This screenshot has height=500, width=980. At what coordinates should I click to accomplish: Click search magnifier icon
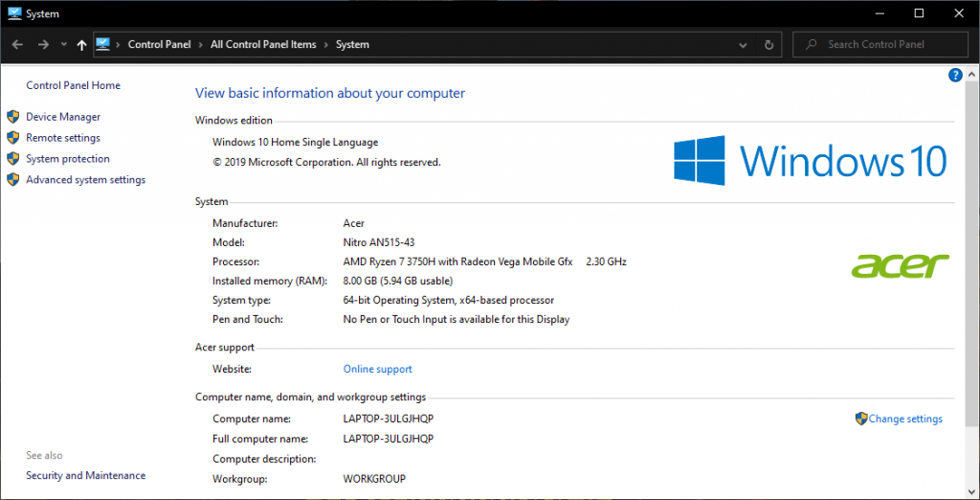click(x=812, y=44)
